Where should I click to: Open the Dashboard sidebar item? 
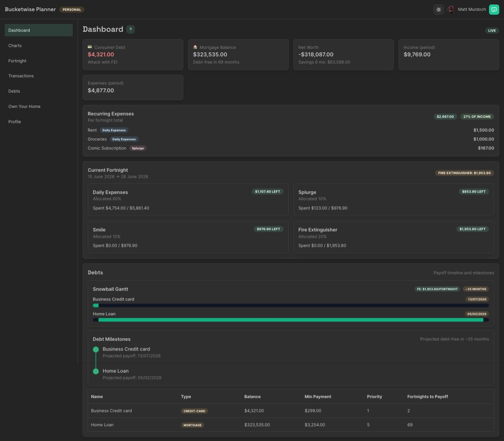pyautogui.click(x=39, y=30)
